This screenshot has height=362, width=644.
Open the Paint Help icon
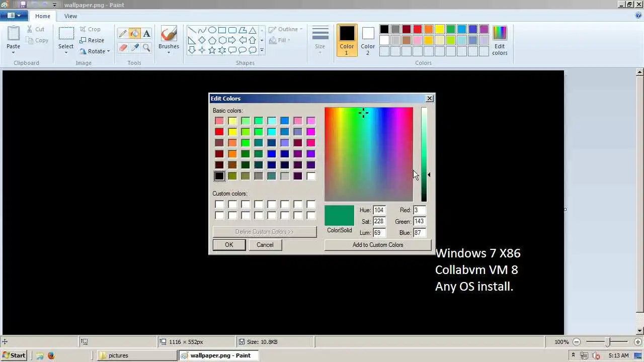638,16
